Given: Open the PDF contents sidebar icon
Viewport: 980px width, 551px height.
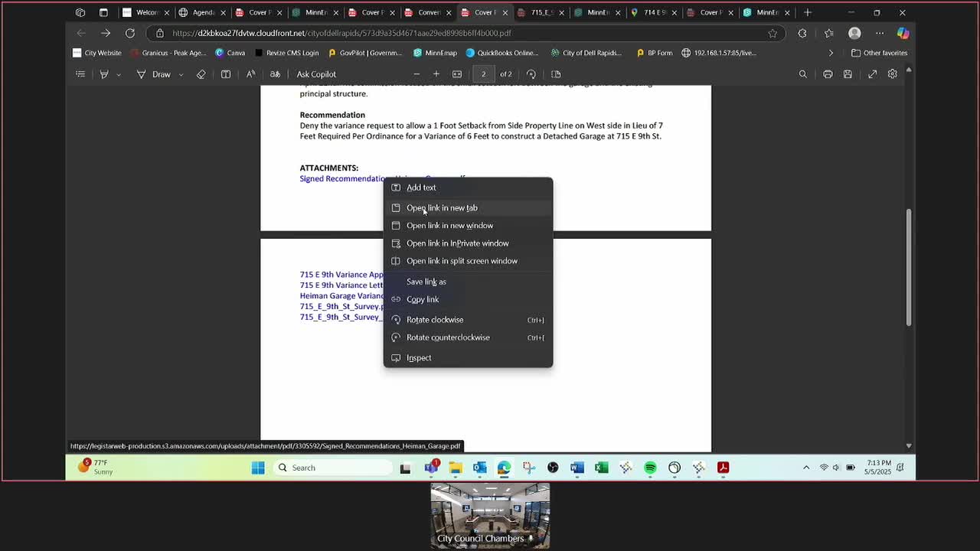Looking at the screenshot, I should tap(80, 74).
